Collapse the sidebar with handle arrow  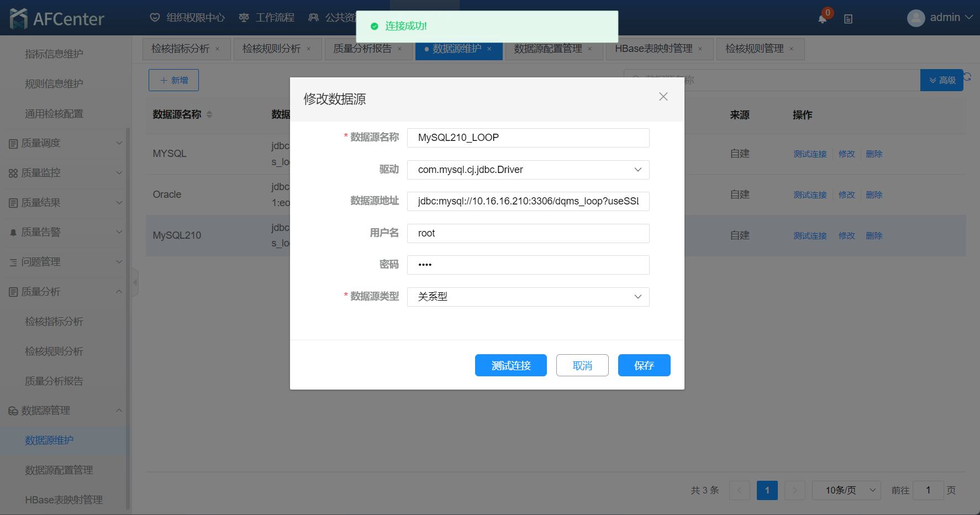(x=135, y=282)
